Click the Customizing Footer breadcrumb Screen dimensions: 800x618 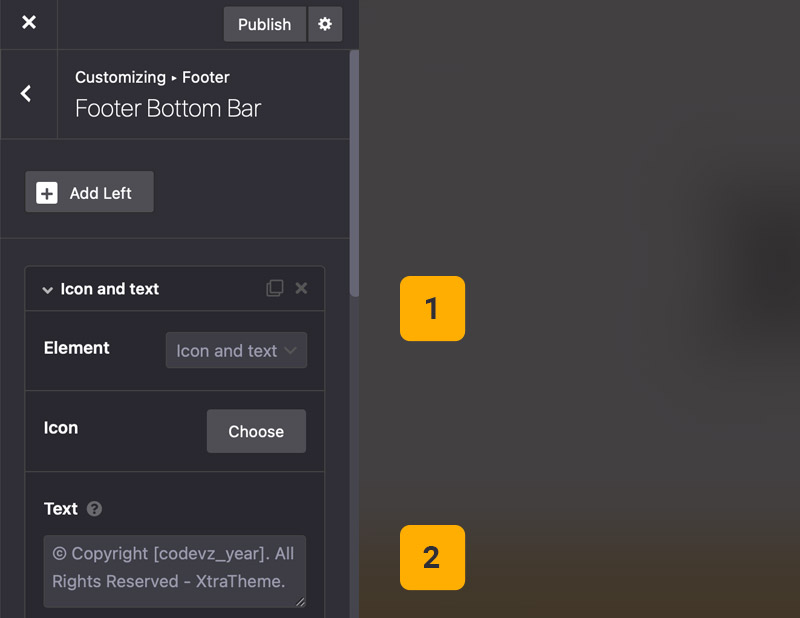[x=152, y=77]
